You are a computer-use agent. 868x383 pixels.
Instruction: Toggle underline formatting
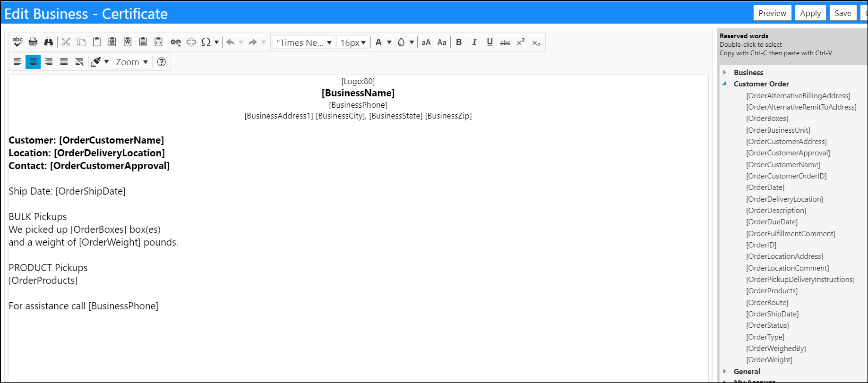[x=490, y=42]
